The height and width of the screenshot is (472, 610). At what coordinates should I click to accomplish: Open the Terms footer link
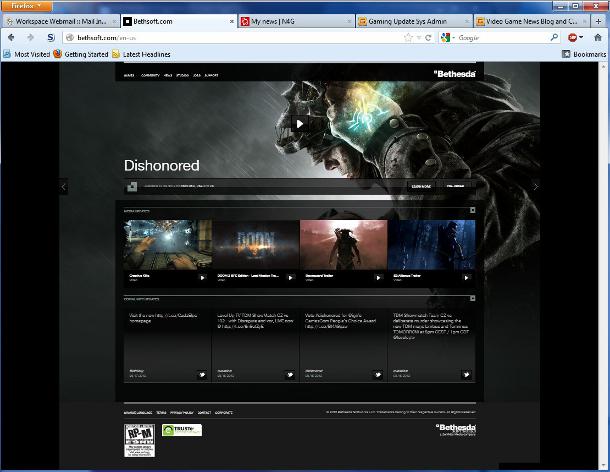(x=161, y=412)
